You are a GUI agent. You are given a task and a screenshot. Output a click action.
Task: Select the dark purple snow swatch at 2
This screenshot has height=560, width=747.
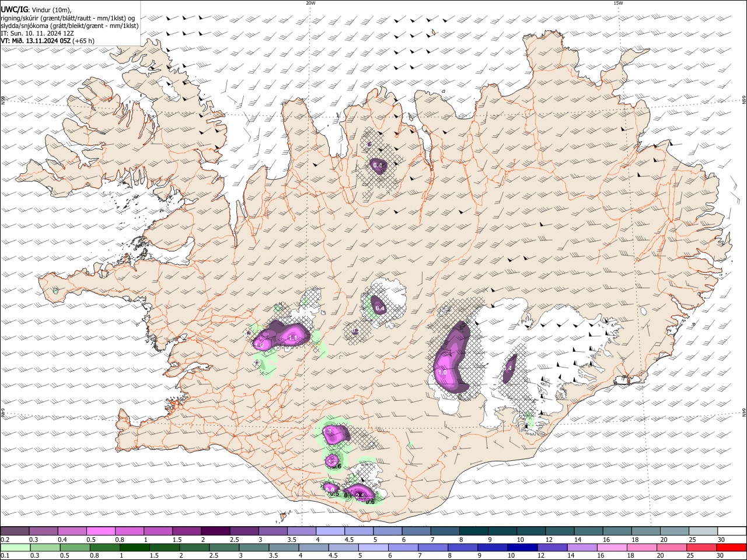point(215,531)
